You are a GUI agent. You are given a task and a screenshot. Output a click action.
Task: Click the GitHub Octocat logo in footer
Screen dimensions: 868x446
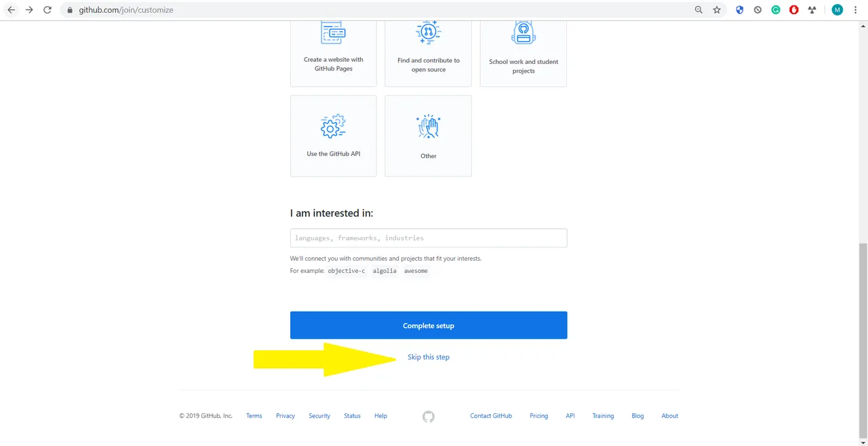pos(428,416)
